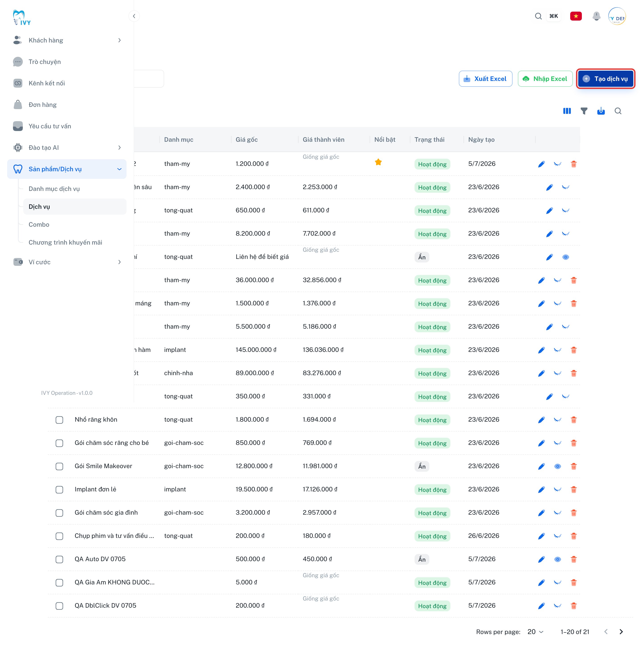
Task: Collapse the Sản phẩm/Dịch vụ menu
Action: pyautogui.click(x=67, y=169)
